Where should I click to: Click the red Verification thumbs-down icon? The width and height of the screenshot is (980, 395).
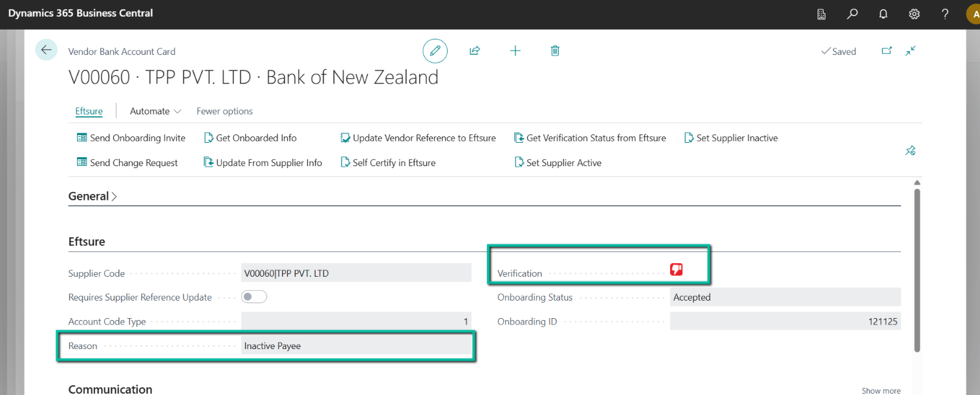[677, 270]
